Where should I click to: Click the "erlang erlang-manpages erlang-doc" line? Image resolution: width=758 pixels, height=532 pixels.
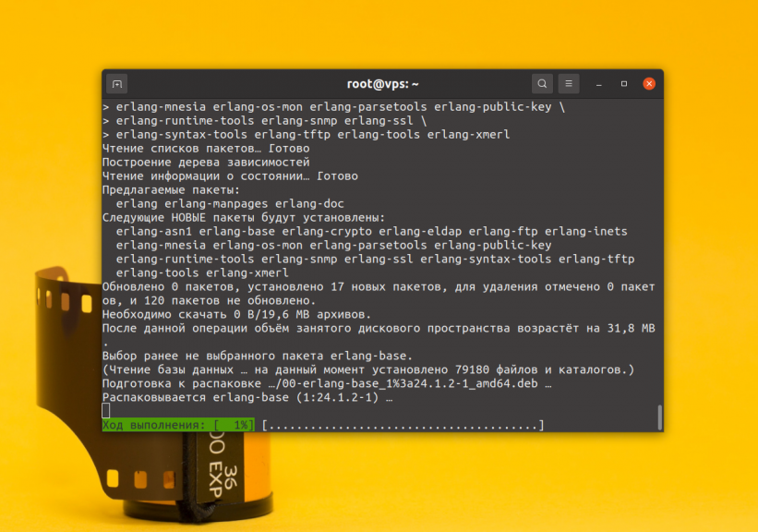230,203
